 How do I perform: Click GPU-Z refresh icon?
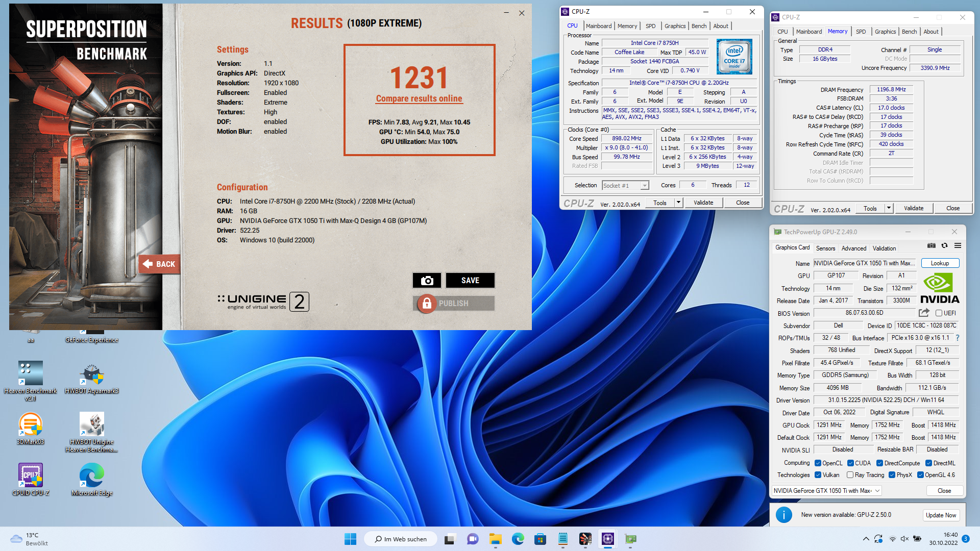tap(945, 245)
